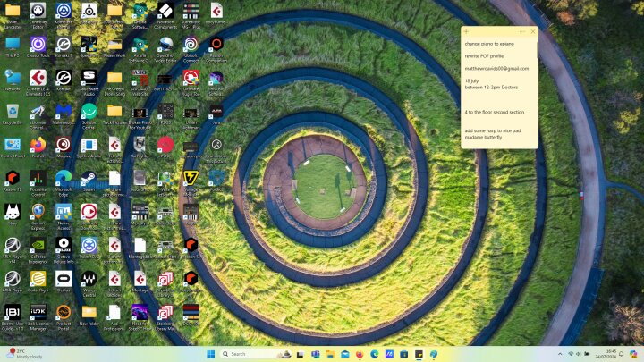Open the Firefox desktop shortcut

pos(38,147)
